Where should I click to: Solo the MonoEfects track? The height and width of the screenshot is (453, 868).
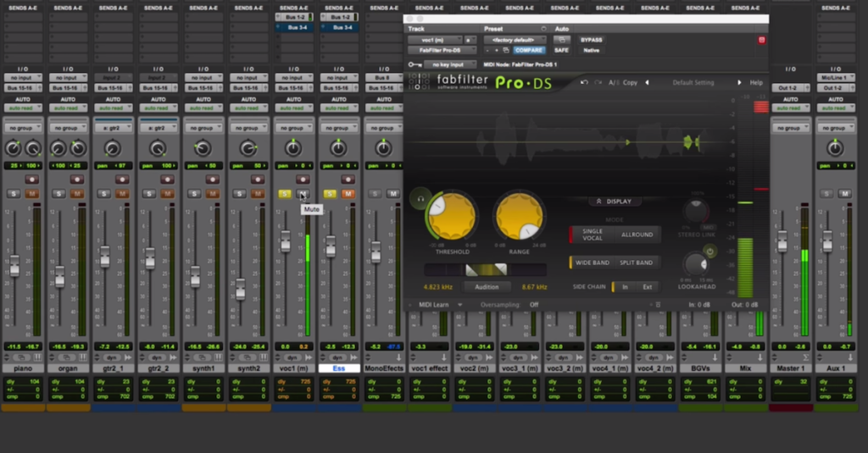(x=375, y=194)
